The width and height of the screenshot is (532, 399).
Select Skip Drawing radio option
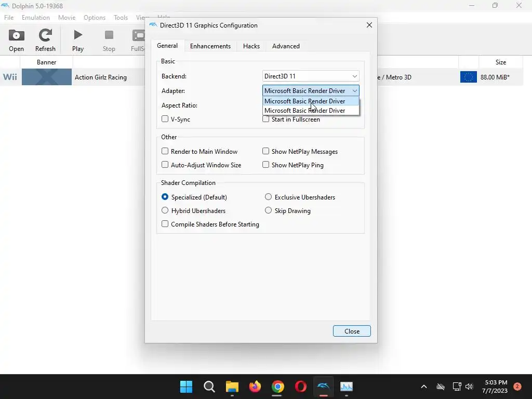(268, 210)
